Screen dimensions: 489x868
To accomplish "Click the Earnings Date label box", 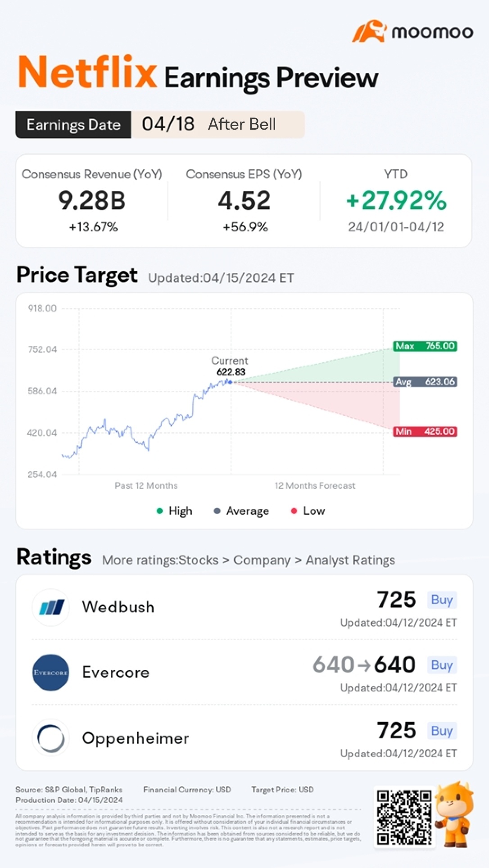I will tap(73, 125).
